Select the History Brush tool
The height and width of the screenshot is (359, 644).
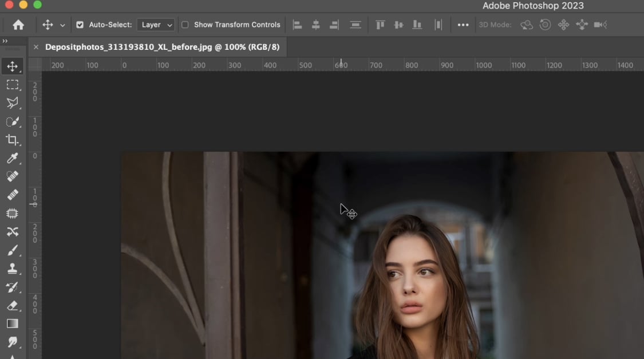click(13, 287)
